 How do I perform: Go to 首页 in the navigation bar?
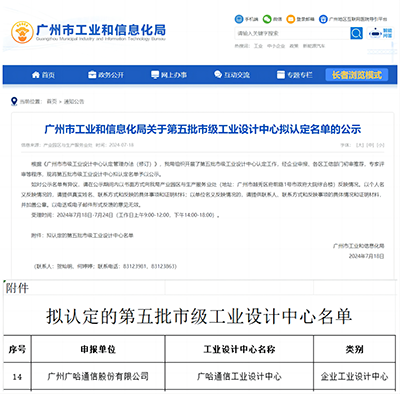coord(48,75)
